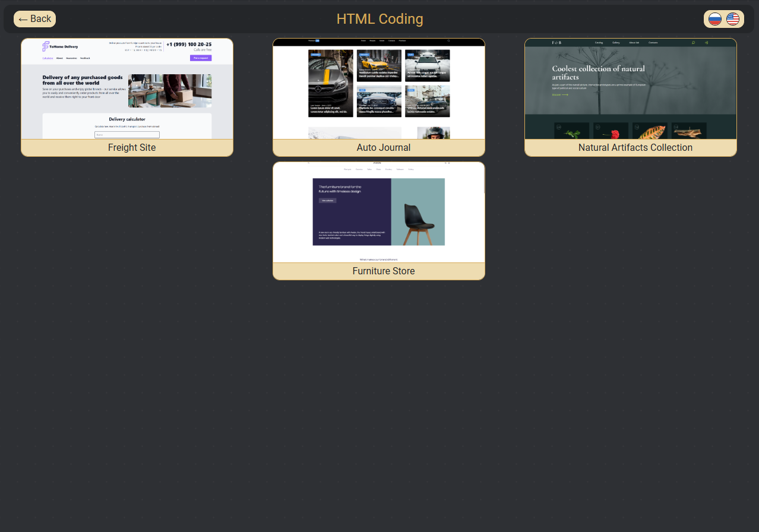Open Gallery in Natural Artifacts navbar

click(x=616, y=43)
